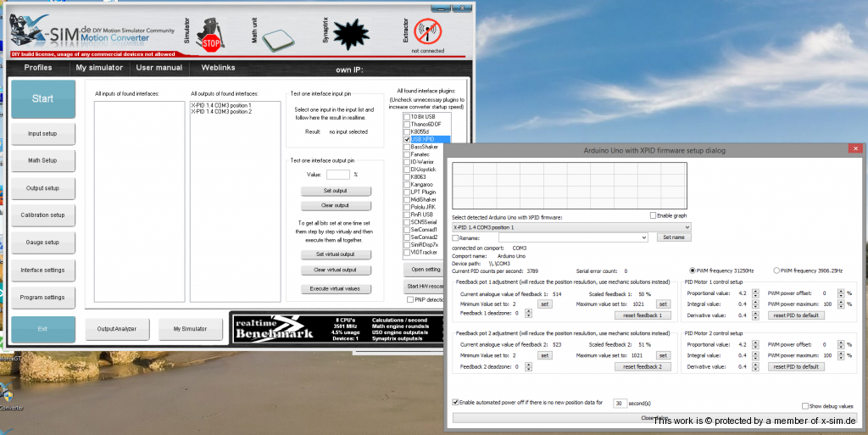
Task: Click the Extractor not connected icon
Action: point(427,32)
